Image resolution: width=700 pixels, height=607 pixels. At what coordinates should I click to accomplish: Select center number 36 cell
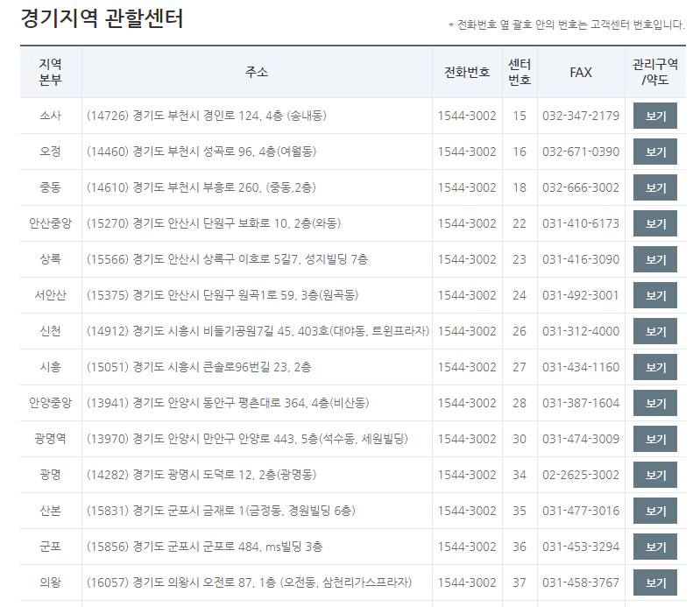point(520,547)
